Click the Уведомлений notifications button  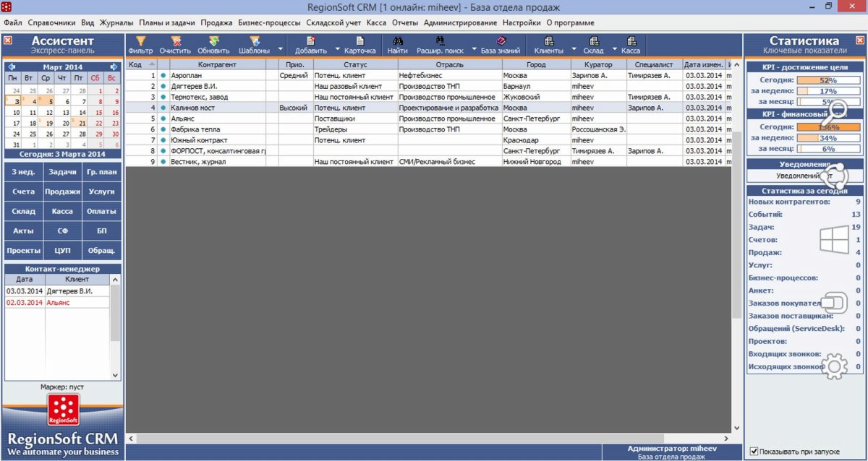pos(804,176)
